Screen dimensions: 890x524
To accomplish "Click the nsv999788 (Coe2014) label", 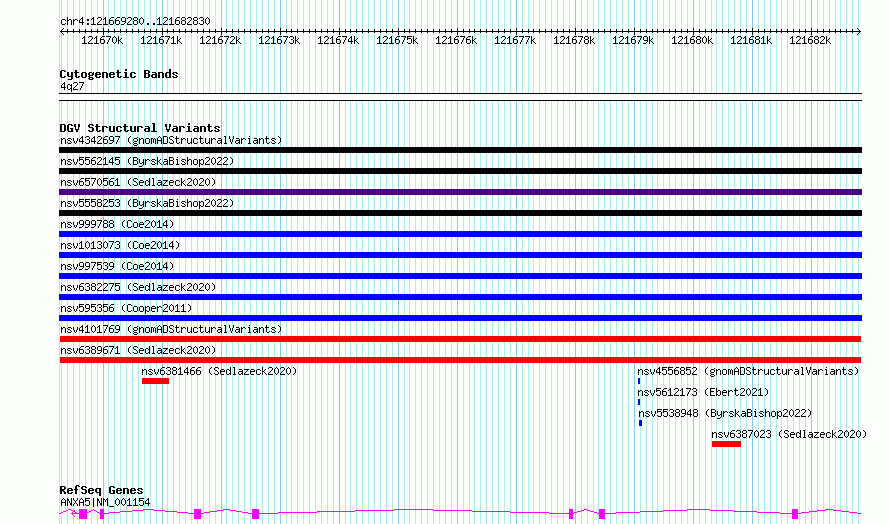I will pyautogui.click(x=117, y=224).
